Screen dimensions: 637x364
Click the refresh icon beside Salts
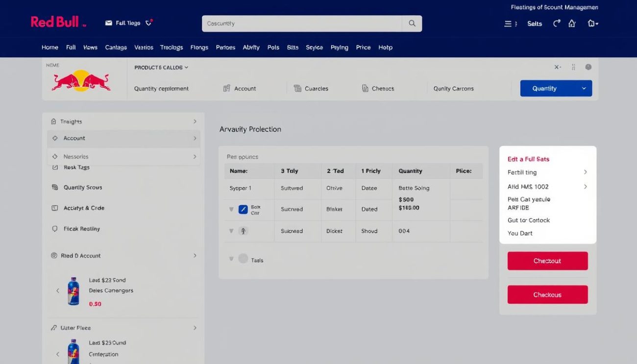tap(557, 23)
